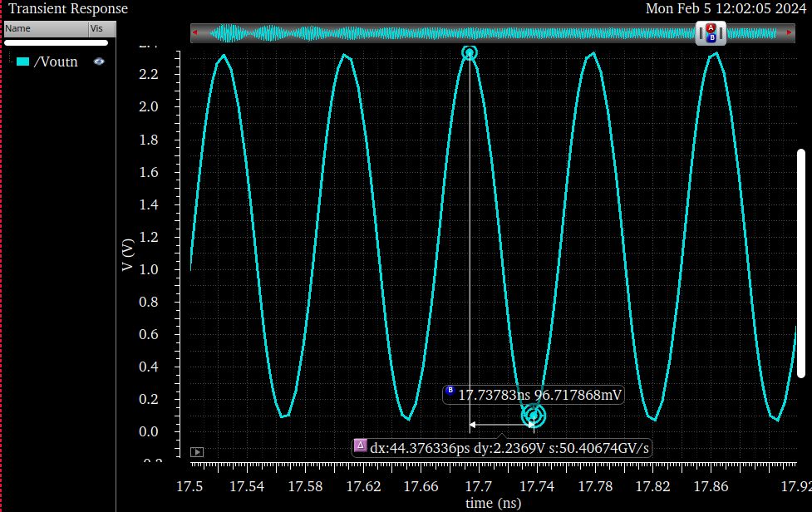Click the play triangle at the plot's bottom-left

click(x=197, y=451)
